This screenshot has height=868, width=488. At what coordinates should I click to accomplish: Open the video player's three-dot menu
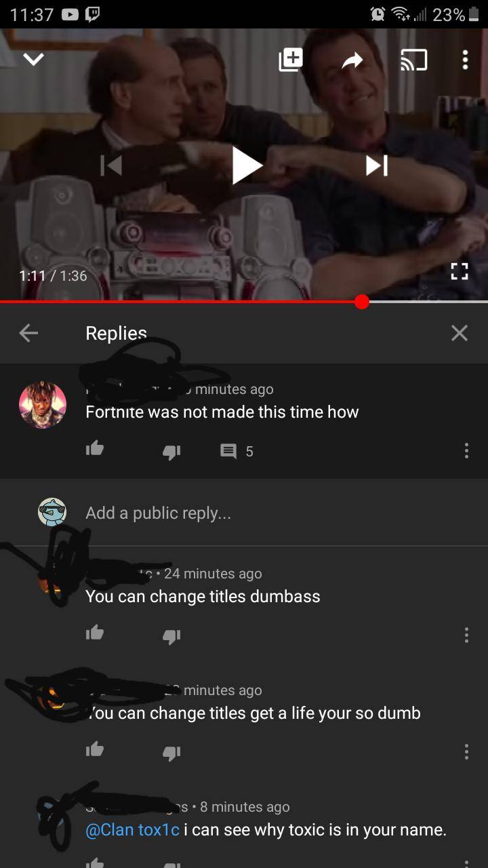465,60
